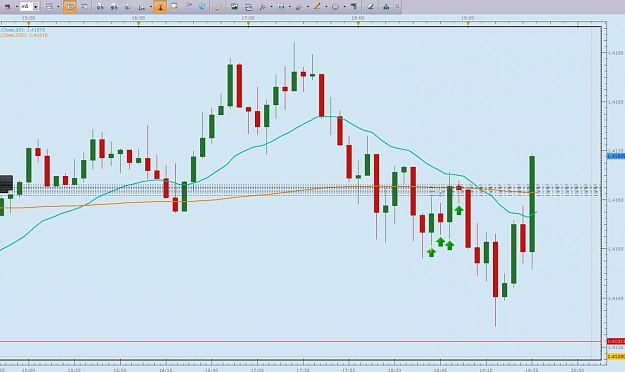
Task: Click the green tree icon
Action: 386,7
